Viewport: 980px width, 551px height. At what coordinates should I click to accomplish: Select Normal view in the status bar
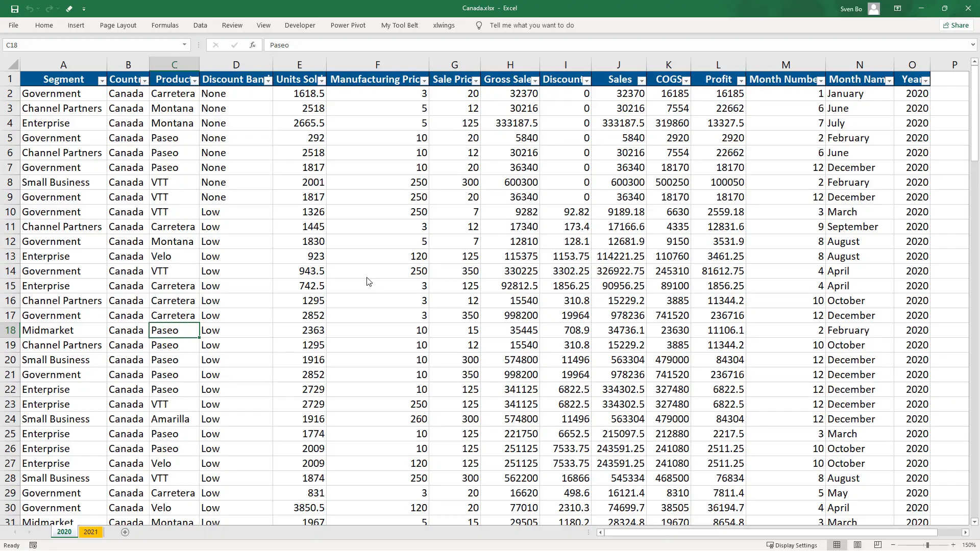pos(838,545)
